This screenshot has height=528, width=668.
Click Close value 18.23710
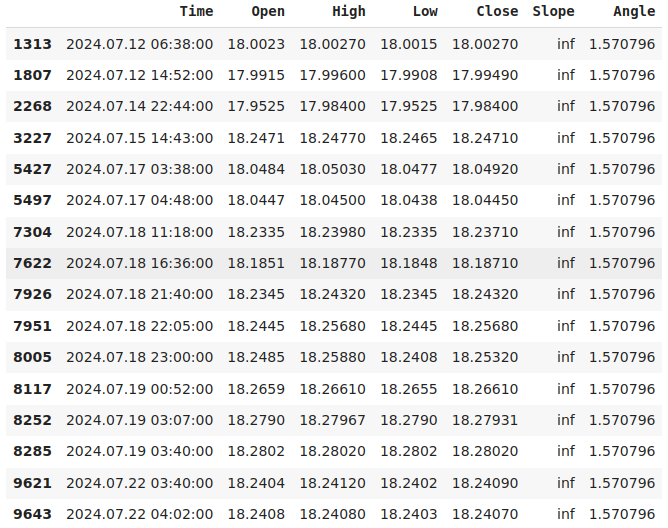(x=485, y=232)
